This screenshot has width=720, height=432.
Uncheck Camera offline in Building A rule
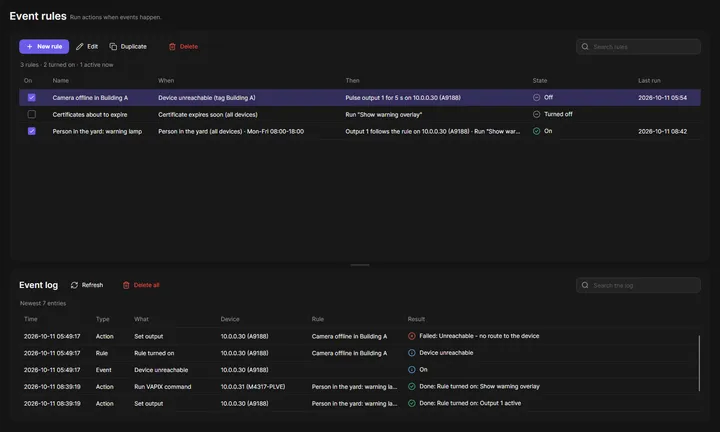tap(32, 97)
